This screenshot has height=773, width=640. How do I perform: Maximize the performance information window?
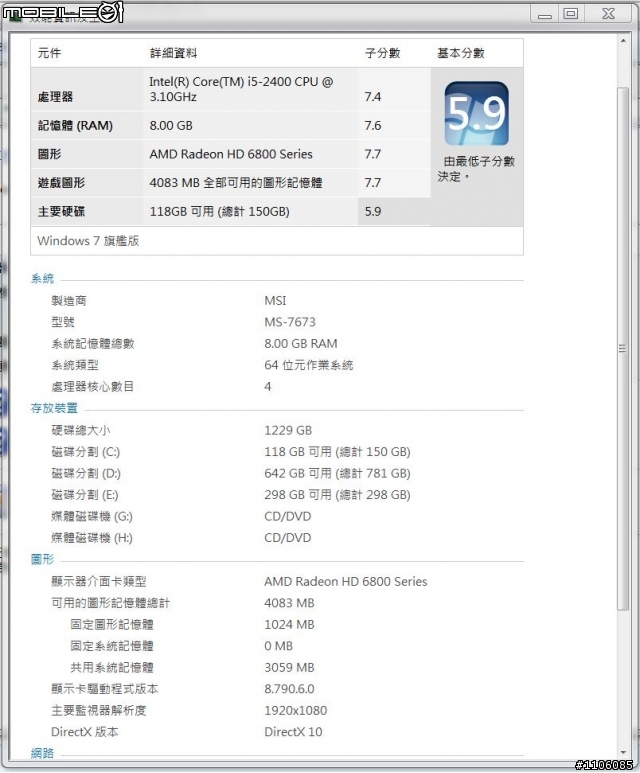pos(571,14)
